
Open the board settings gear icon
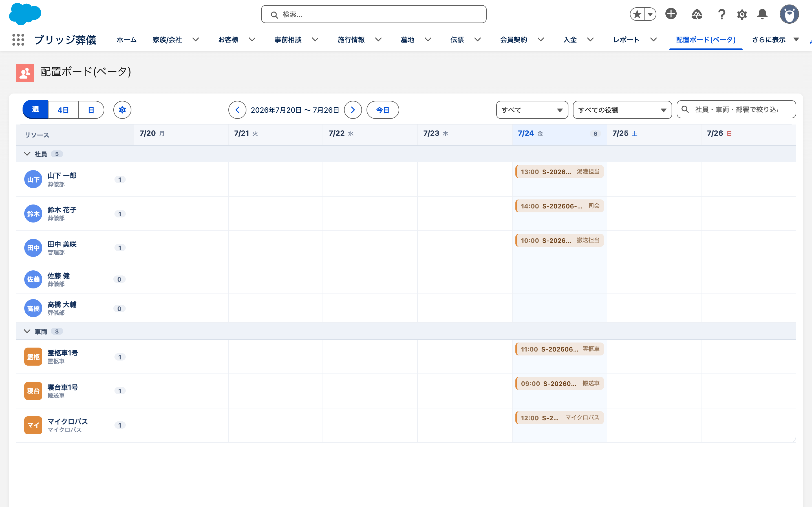click(122, 110)
